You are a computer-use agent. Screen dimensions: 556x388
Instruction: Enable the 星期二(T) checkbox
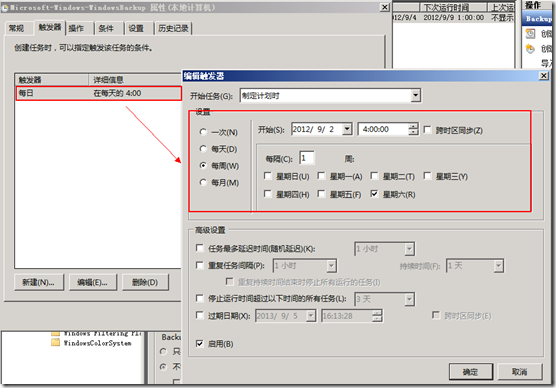coord(374,176)
